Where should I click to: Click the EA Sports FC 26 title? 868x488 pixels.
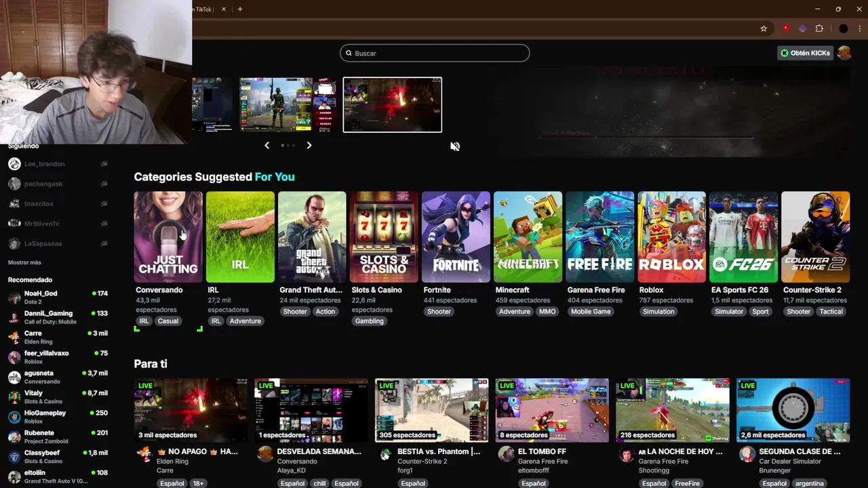(x=740, y=290)
